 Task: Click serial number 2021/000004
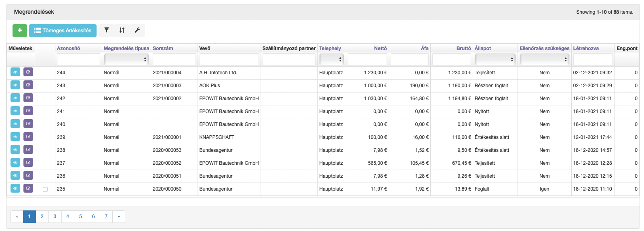(x=167, y=73)
